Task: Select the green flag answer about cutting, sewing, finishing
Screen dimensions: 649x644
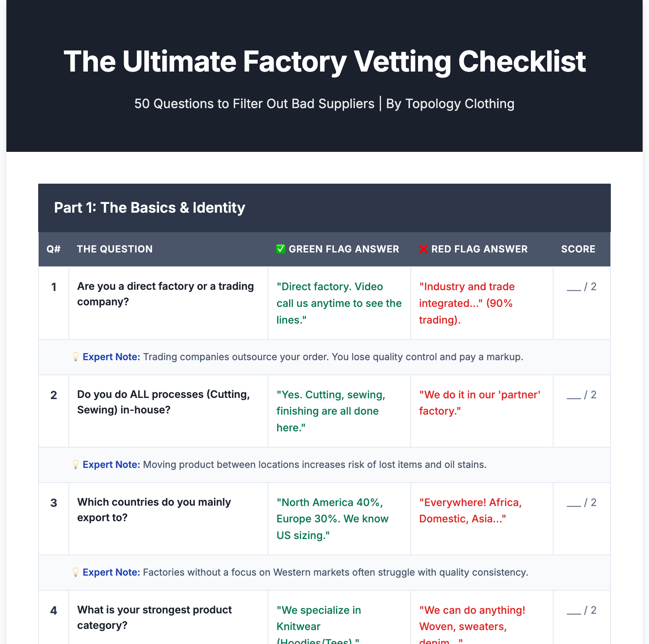Action: [x=331, y=411]
